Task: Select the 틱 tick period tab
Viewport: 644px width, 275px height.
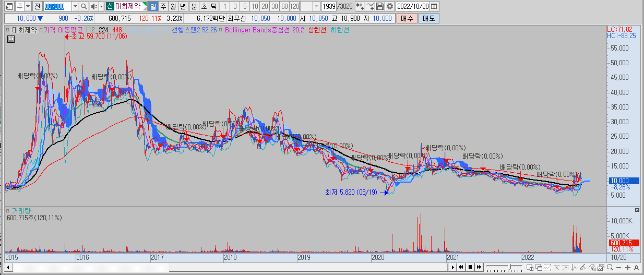Action: tap(213, 6)
